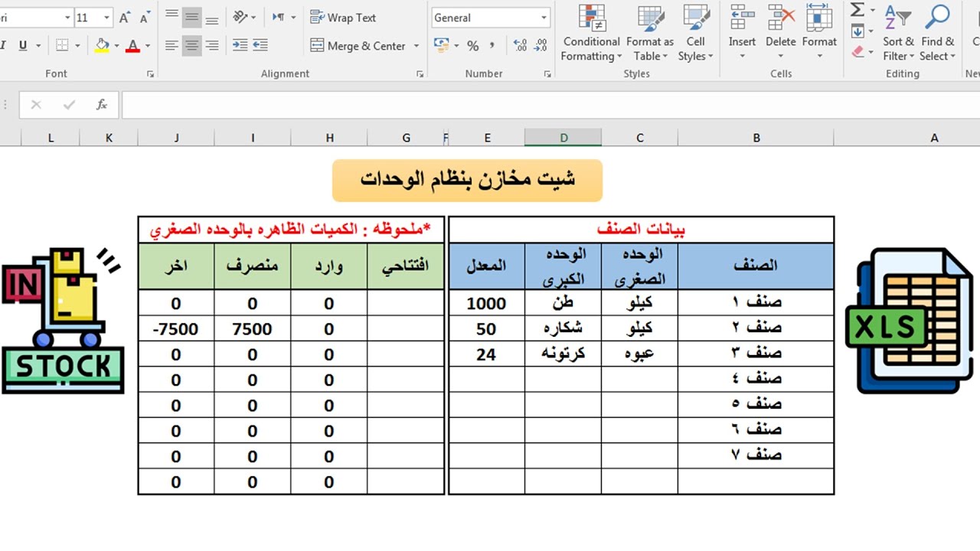Open Find & Select menu
Viewport: 980px width, 551px height.
coord(938,34)
